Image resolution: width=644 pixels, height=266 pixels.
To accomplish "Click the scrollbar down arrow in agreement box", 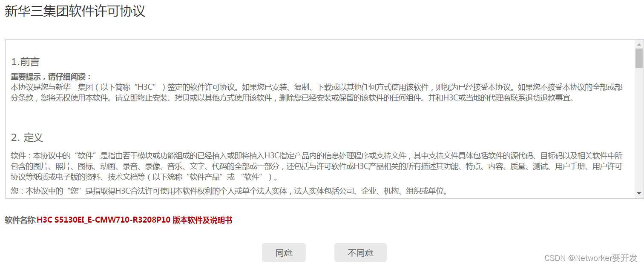I will point(639,193).
